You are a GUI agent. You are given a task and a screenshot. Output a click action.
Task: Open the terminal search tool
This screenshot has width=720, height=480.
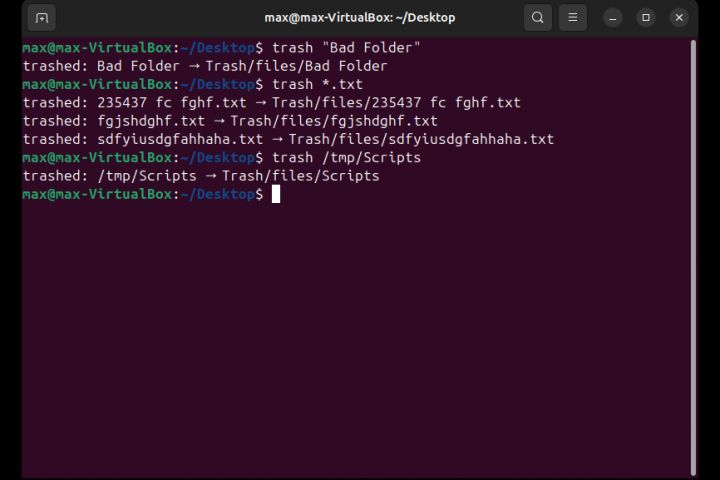[x=538, y=18]
